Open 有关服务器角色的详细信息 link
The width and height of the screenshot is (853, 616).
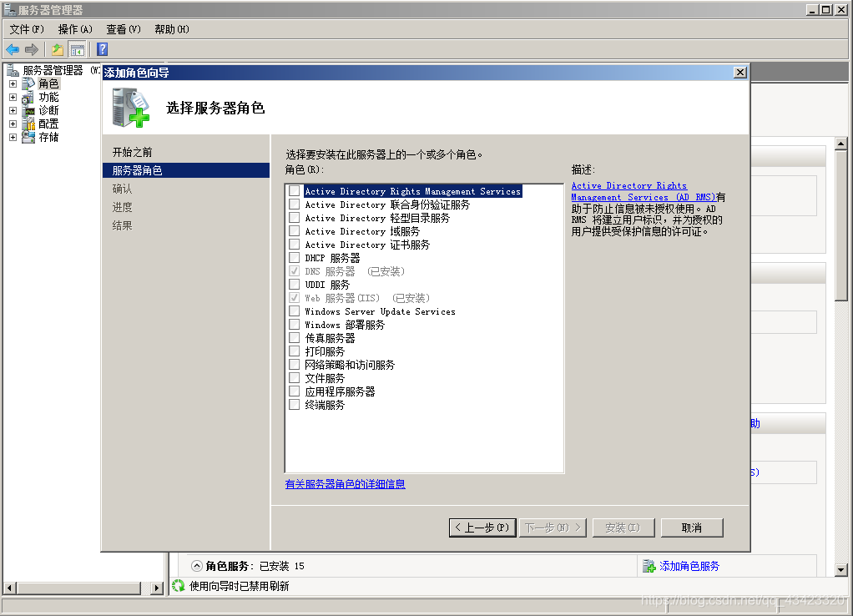point(345,484)
